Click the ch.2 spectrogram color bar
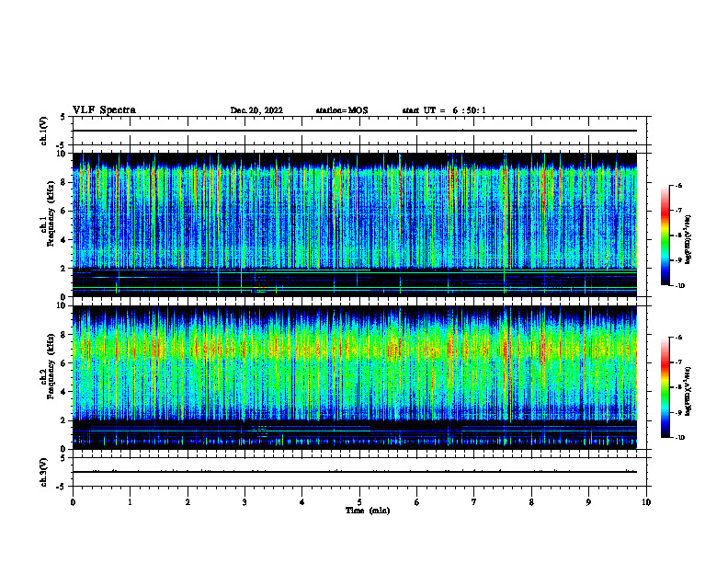Image resolution: width=728 pixels, height=563 pixels. 665,387
